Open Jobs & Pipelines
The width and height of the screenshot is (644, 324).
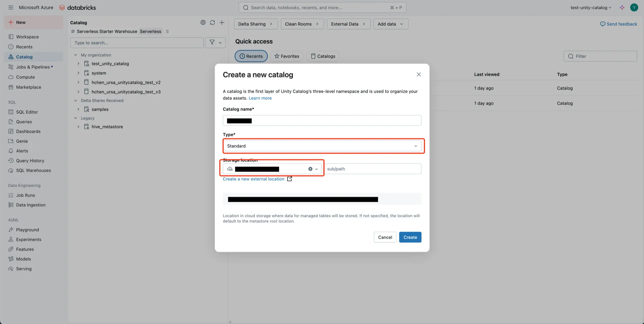(x=34, y=67)
